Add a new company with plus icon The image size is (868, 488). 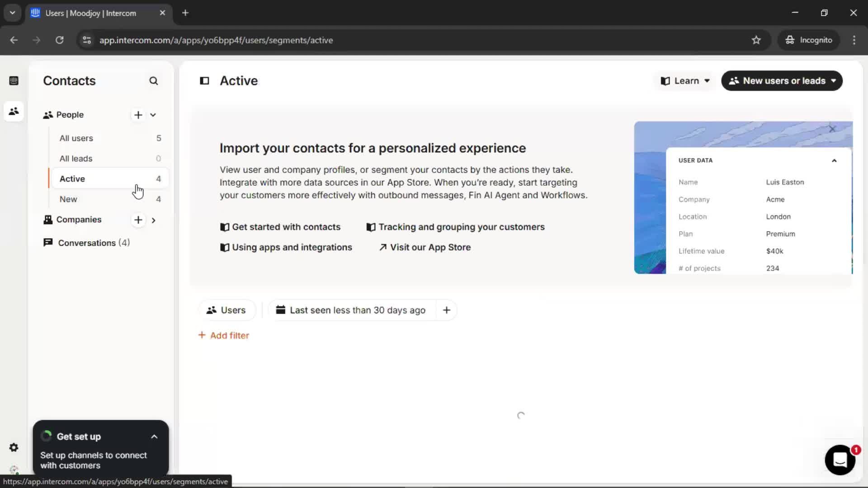coord(138,220)
